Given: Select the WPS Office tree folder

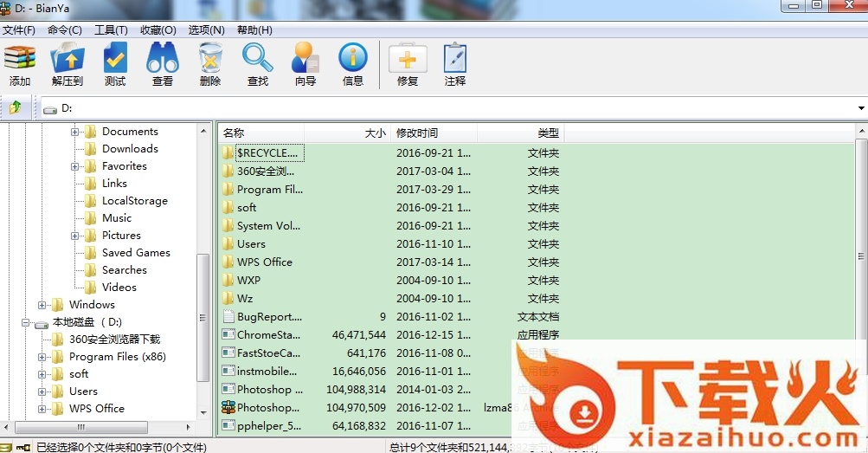Looking at the screenshot, I should click(97, 409).
